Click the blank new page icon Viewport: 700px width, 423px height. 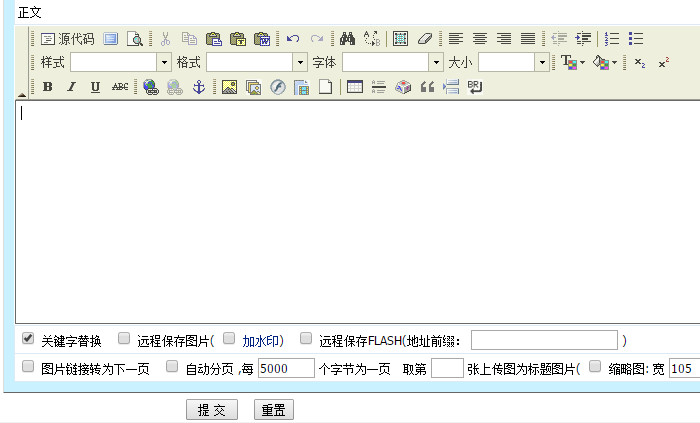(x=325, y=87)
